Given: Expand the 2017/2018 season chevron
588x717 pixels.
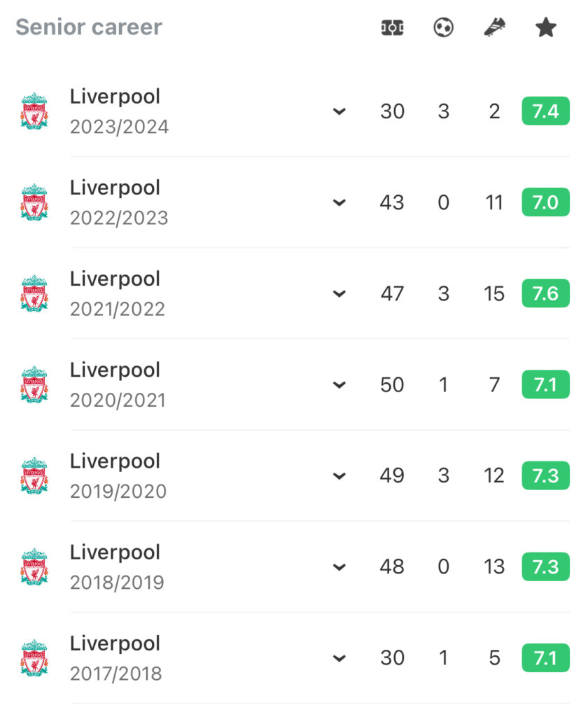Looking at the screenshot, I should click(x=339, y=658).
